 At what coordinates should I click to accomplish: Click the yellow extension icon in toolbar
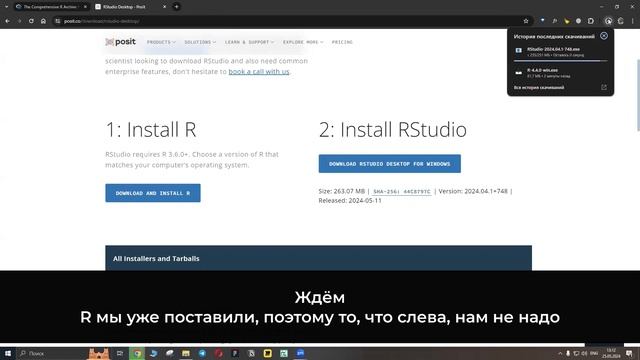pyautogui.click(x=567, y=21)
